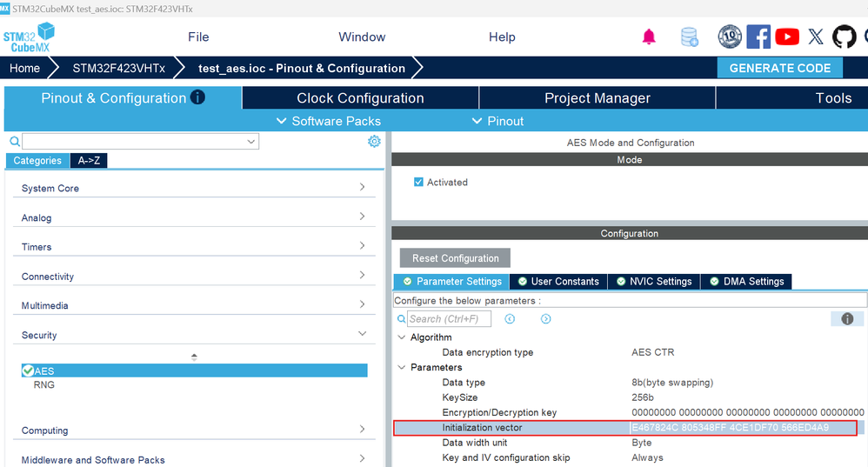Screen dimensions: 868x467
Task: Click the AES CTR encryption type value
Action: tap(652, 352)
